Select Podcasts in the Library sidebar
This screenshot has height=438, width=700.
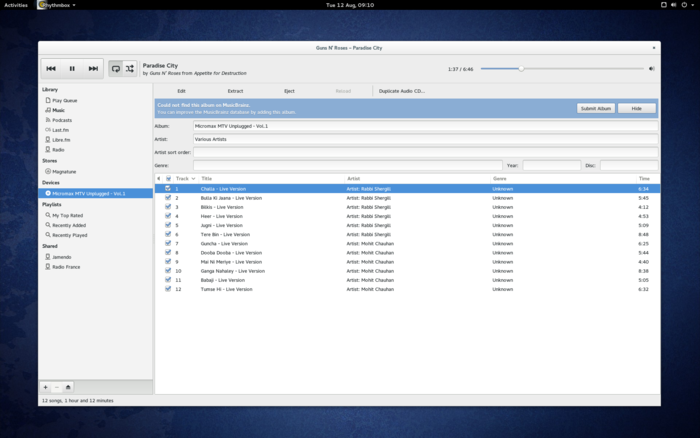coord(62,120)
